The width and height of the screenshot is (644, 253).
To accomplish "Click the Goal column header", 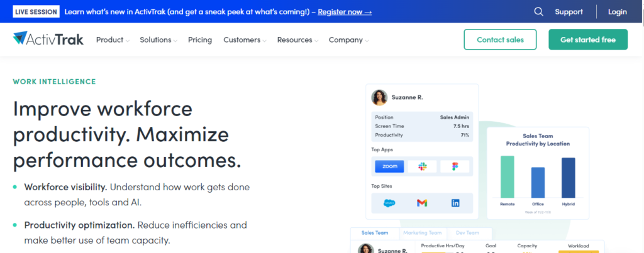I will tap(491, 245).
